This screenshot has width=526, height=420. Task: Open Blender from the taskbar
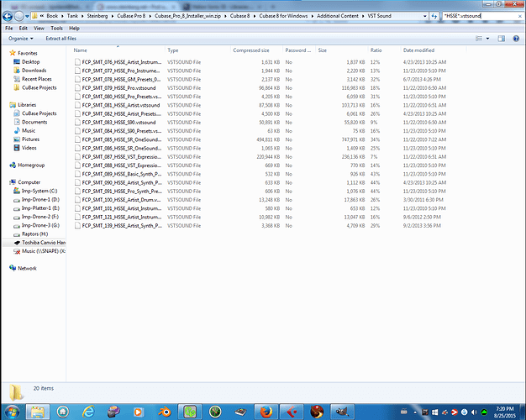coord(165,412)
